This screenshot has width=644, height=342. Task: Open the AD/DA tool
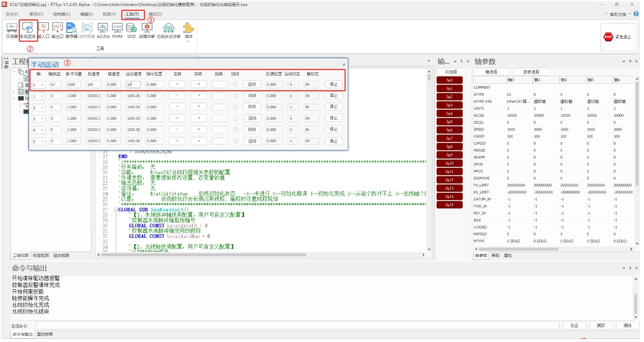103,30
